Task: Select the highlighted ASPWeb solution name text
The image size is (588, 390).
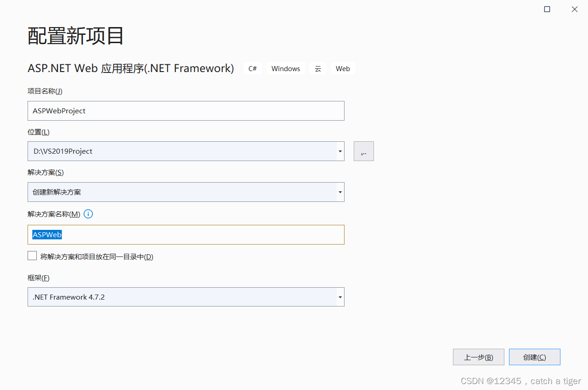Action: coord(47,234)
